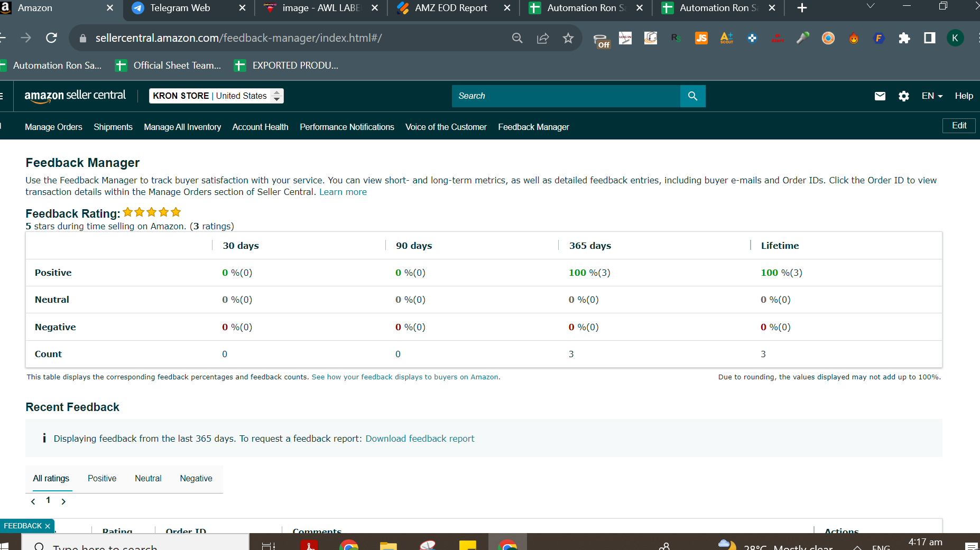View site security lock info
The width and height of the screenshot is (980, 550).
82,38
